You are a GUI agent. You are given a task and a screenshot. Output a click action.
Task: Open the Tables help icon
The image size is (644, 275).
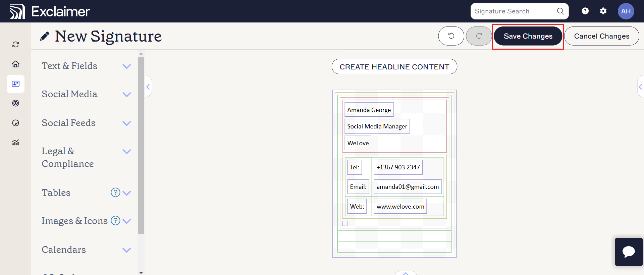[115, 192]
